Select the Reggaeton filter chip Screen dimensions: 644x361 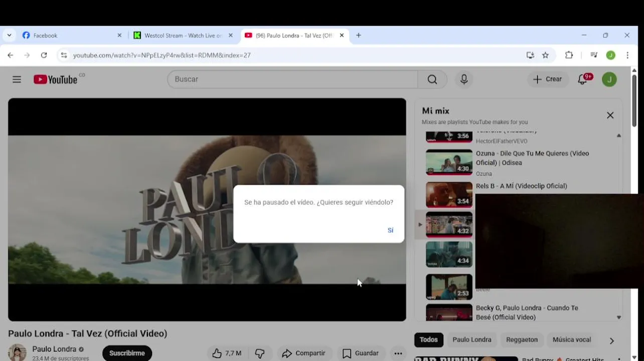[x=522, y=339]
